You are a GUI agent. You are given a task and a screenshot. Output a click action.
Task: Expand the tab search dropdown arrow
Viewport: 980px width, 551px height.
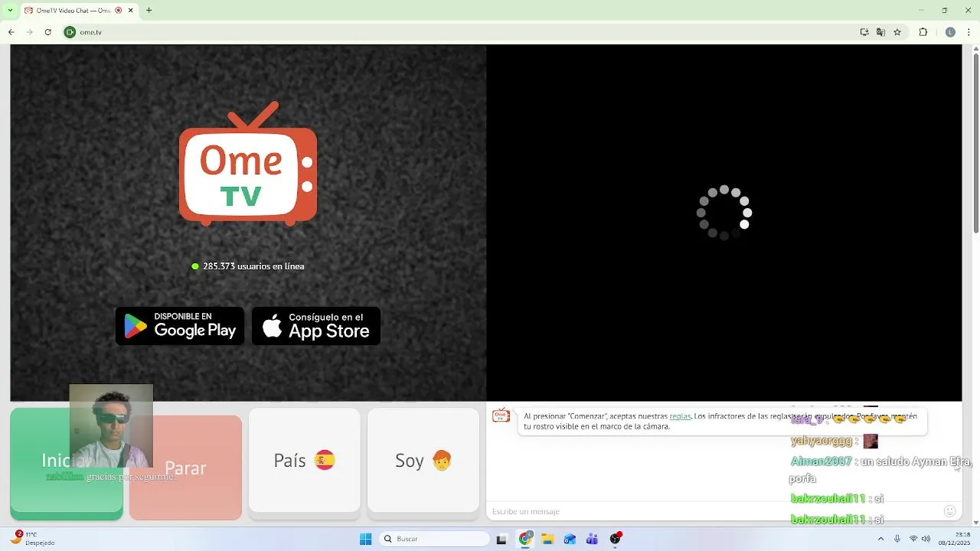10,11
